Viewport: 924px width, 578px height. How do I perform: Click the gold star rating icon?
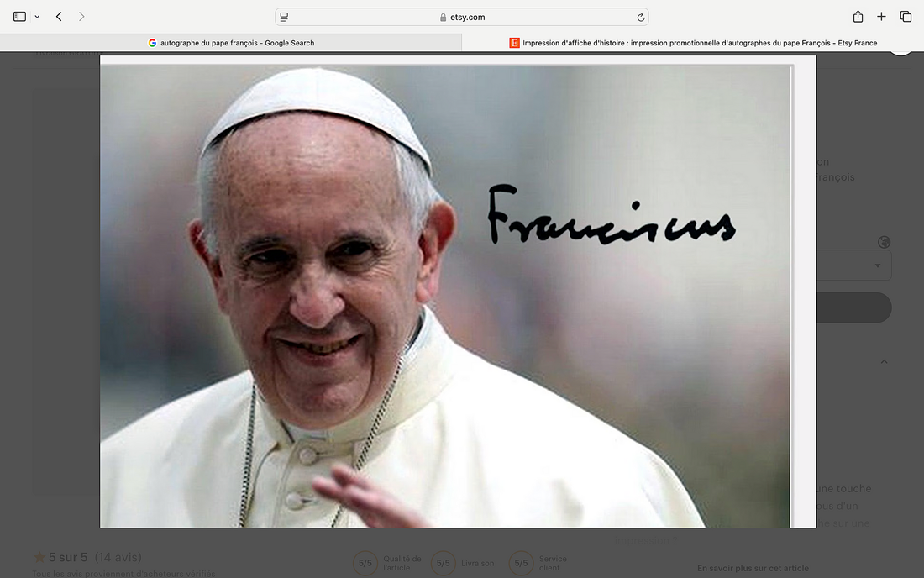tap(39, 557)
